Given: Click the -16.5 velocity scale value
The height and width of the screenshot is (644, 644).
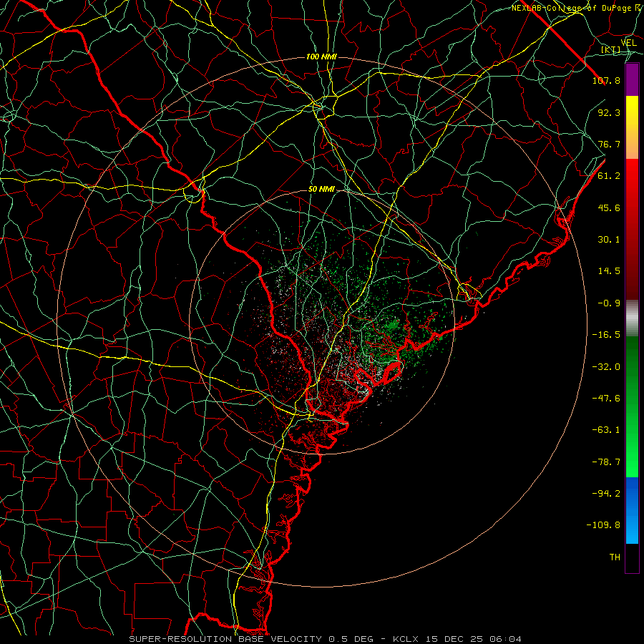Looking at the screenshot, I should 606,335.
